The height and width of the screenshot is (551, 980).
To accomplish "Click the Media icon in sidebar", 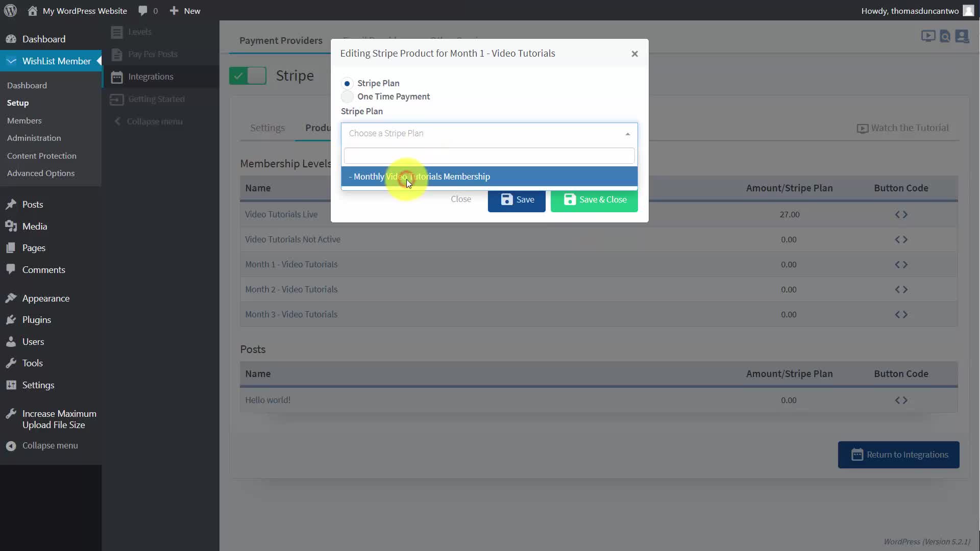I will point(11,227).
